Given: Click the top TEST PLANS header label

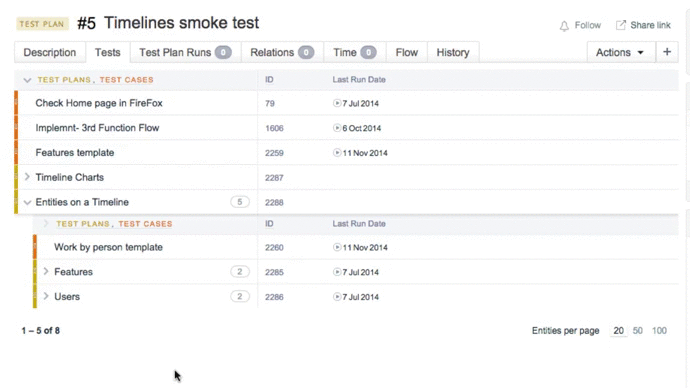Looking at the screenshot, I should coord(64,80).
